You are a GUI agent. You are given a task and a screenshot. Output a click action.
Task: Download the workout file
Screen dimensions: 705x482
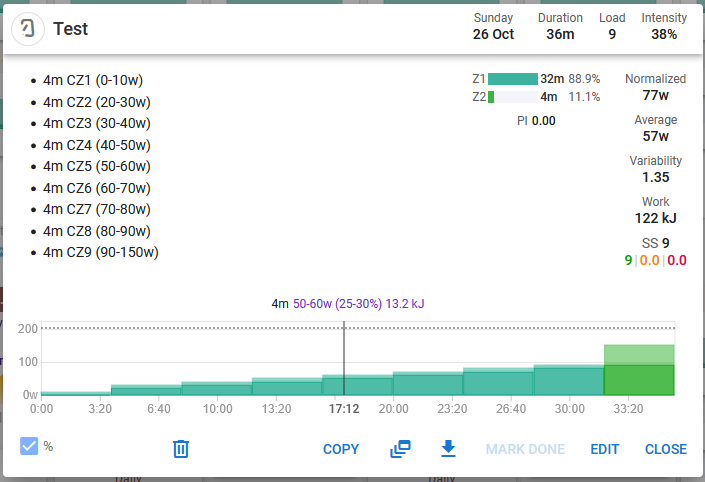(x=448, y=449)
